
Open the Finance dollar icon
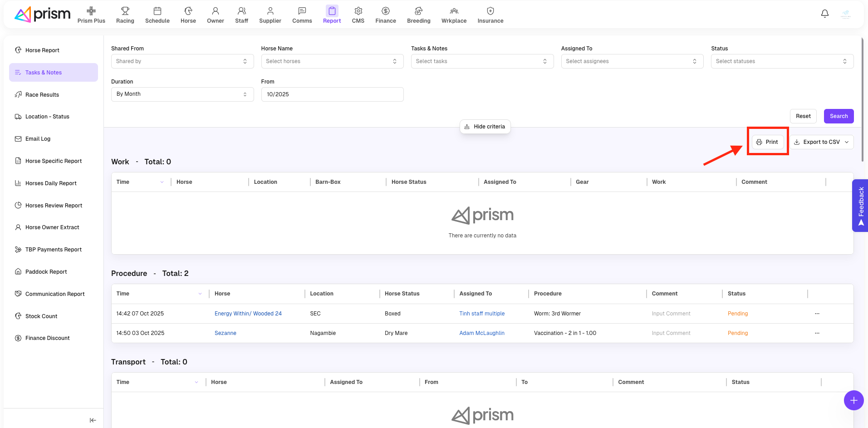(385, 11)
